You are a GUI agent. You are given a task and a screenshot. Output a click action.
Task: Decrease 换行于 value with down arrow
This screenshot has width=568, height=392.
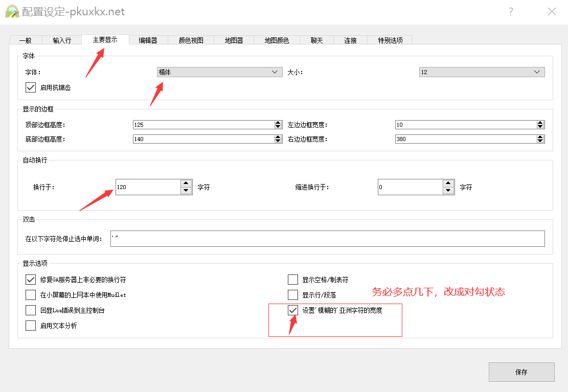click(x=186, y=191)
